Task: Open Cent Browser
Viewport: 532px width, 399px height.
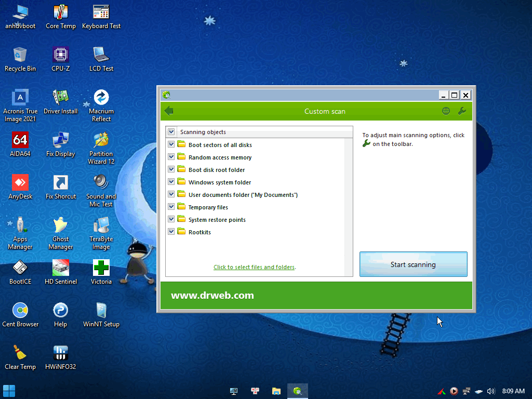Action: pos(20,315)
